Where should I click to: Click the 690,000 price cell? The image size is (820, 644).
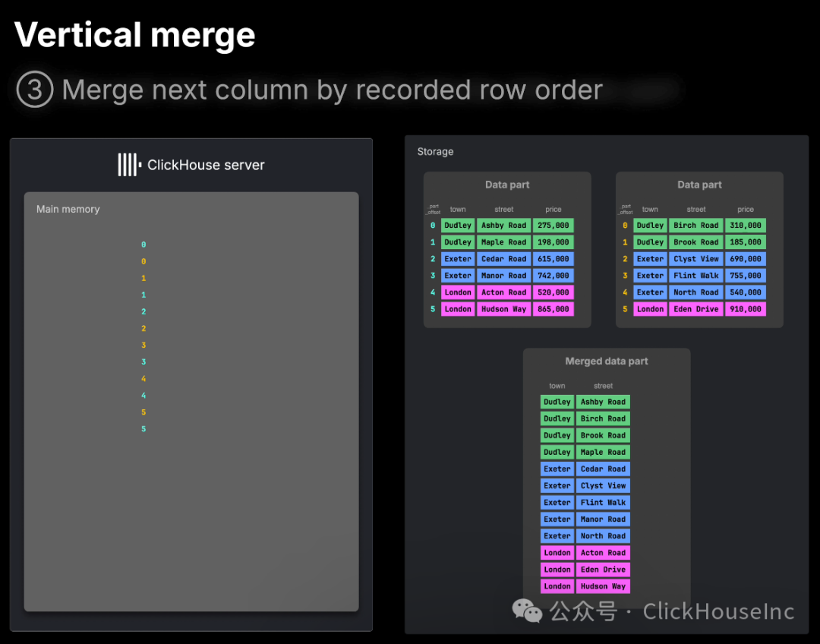click(x=746, y=259)
